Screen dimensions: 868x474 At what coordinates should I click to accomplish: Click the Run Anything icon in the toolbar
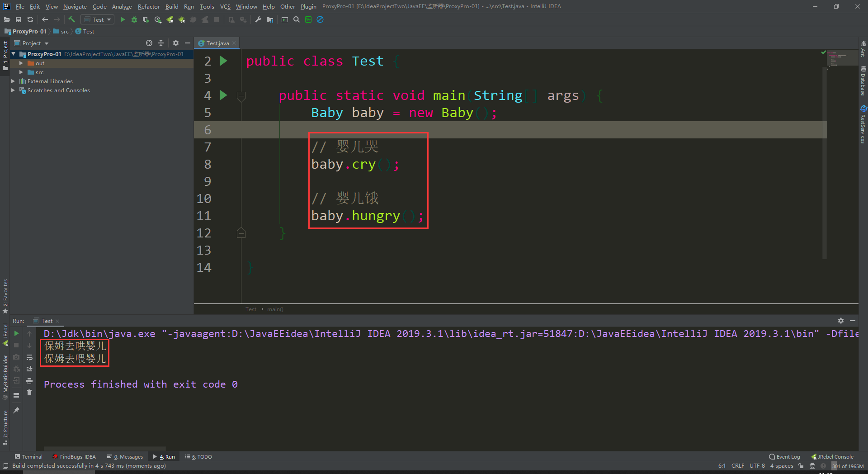point(285,19)
